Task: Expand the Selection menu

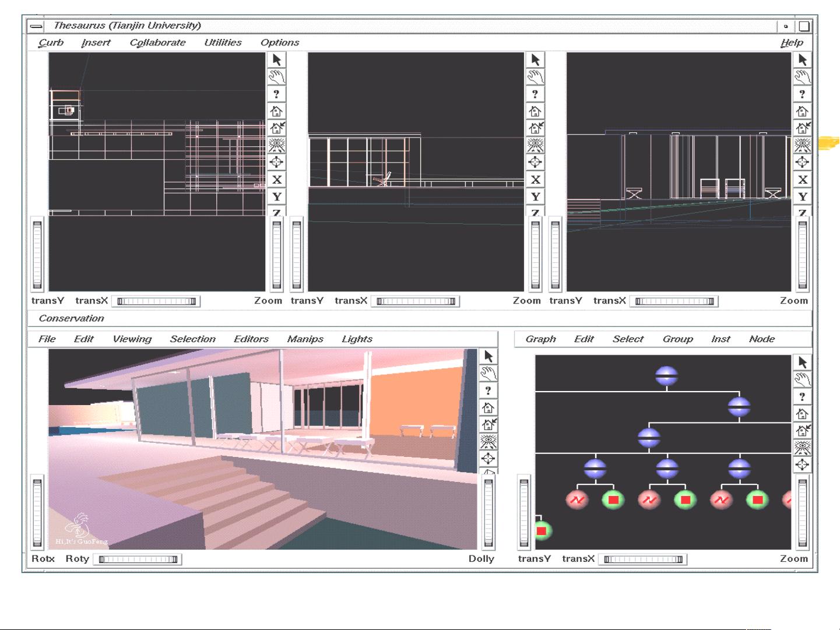Action: point(193,339)
